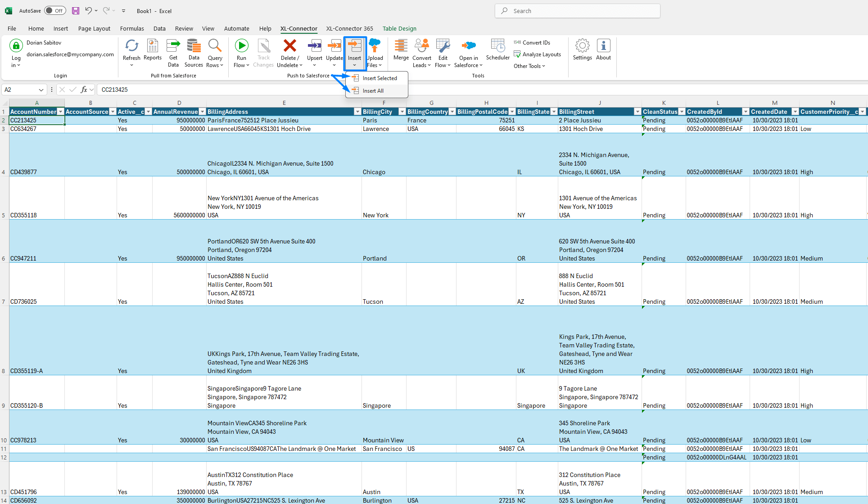Screen dimensions: 868x504
Task: Open the AccountNumber column filter dropdown
Action: pyautogui.click(x=60, y=112)
